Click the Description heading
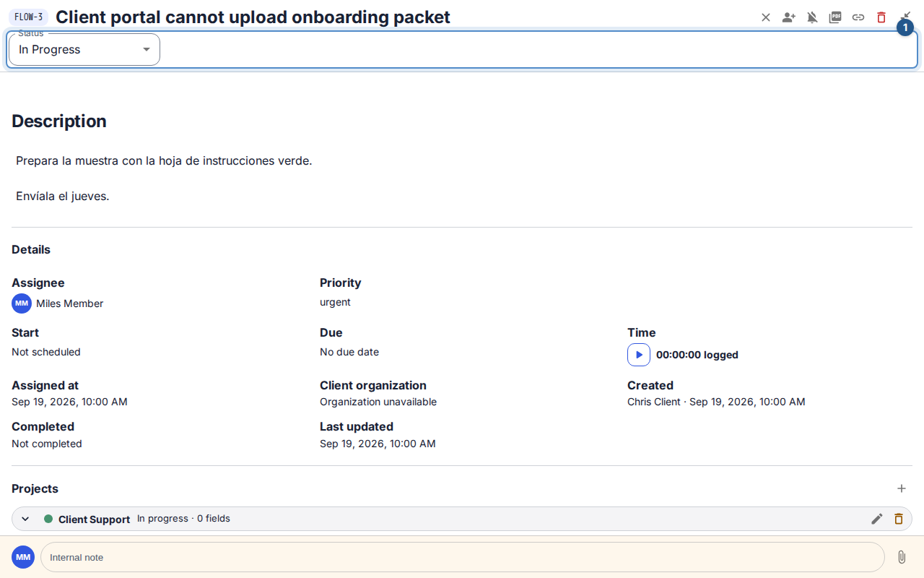The width and height of the screenshot is (924, 578). pyautogui.click(x=59, y=121)
